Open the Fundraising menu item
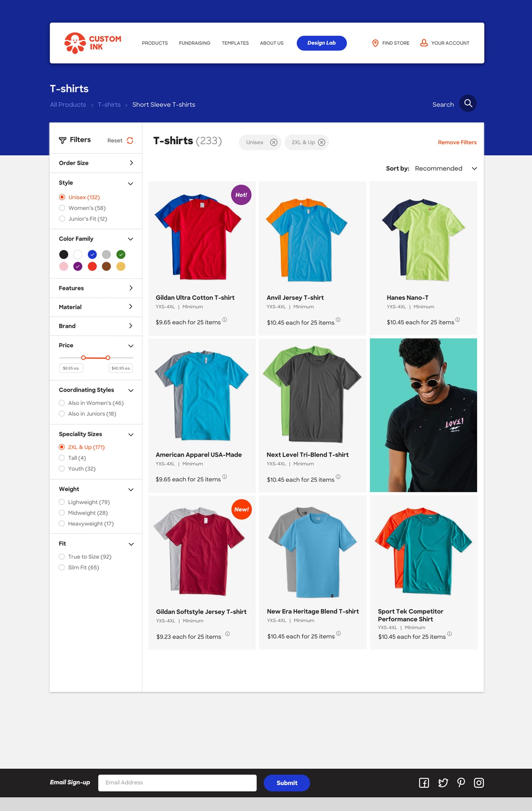 (195, 43)
